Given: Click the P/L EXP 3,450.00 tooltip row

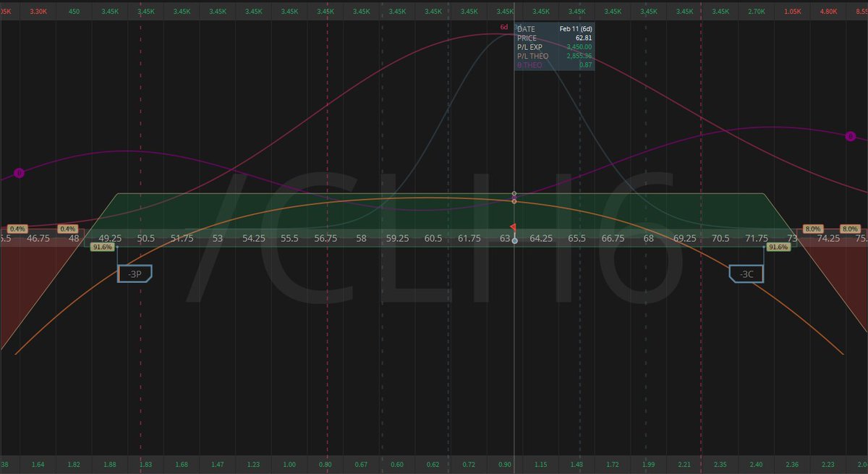Looking at the screenshot, I should tap(555, 47).
